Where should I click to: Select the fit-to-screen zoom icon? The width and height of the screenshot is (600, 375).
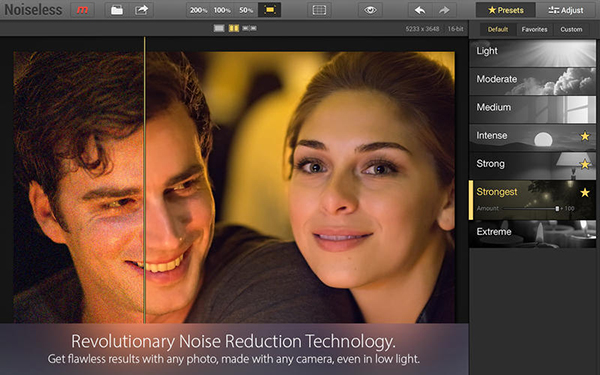269,10
